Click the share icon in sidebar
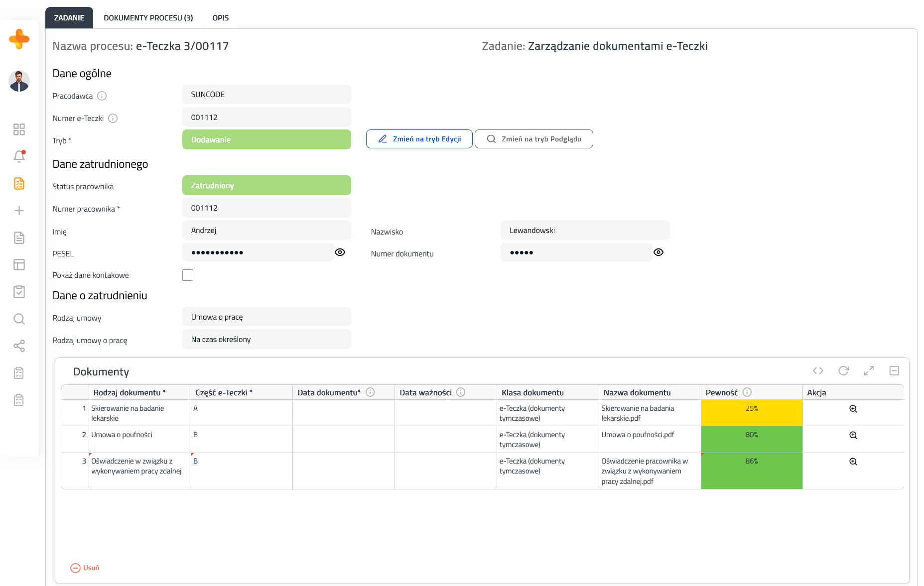This screenshot has width=924, height=586. tap(19, 346)
